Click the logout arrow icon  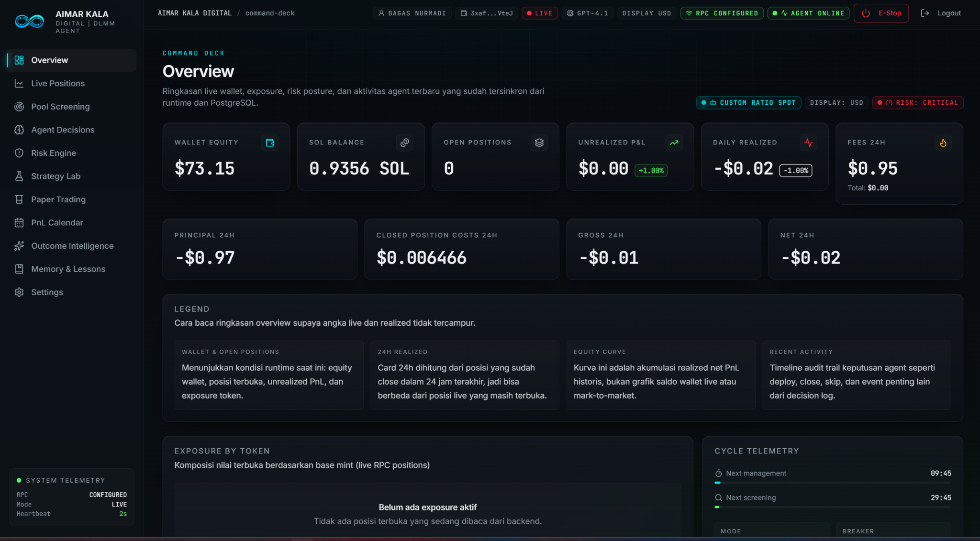pyautogui.click(x=925, y=13)
